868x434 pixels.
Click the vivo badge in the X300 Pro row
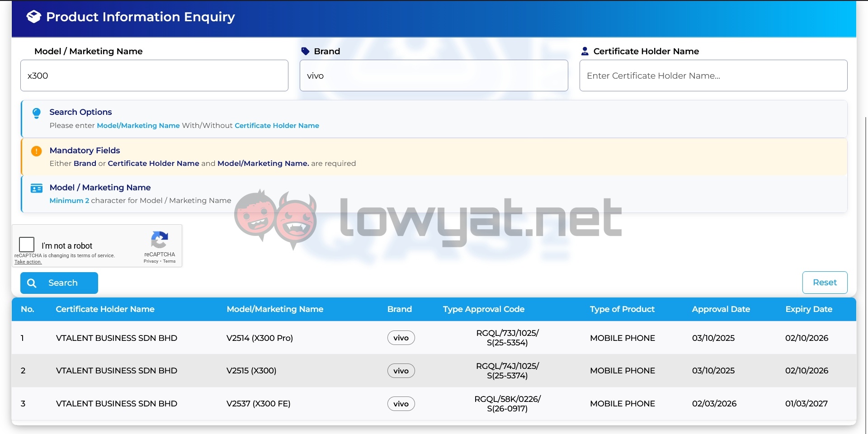click(x=401, y=338)
